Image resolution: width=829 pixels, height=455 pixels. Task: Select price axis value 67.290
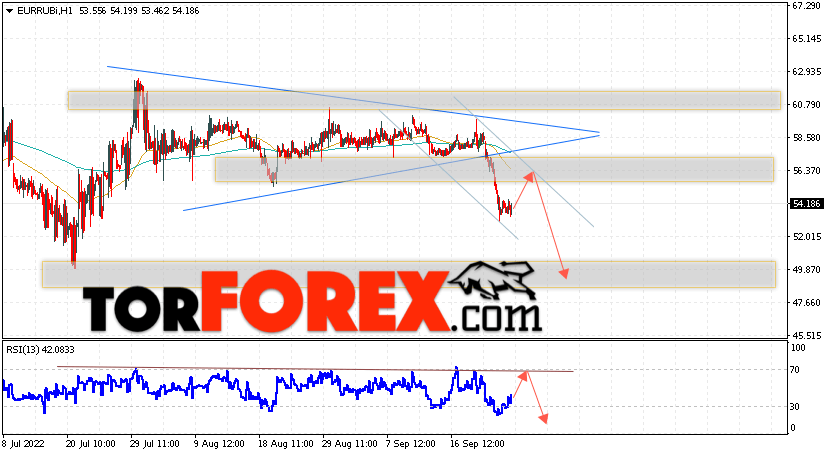(x=806, y=6)
